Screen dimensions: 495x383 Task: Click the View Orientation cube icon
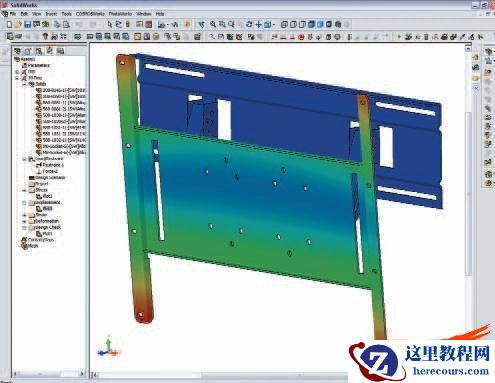pyautogui.click(x=267, y=24)
